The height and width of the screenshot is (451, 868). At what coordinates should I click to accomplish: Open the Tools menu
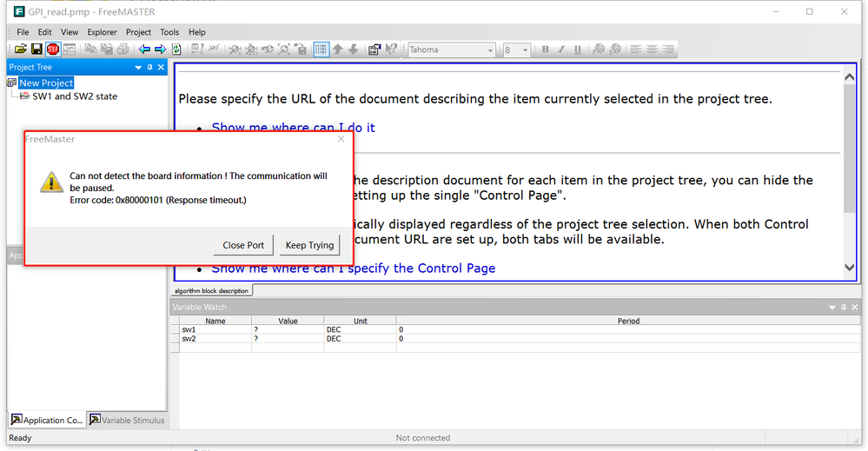point(169,32)
